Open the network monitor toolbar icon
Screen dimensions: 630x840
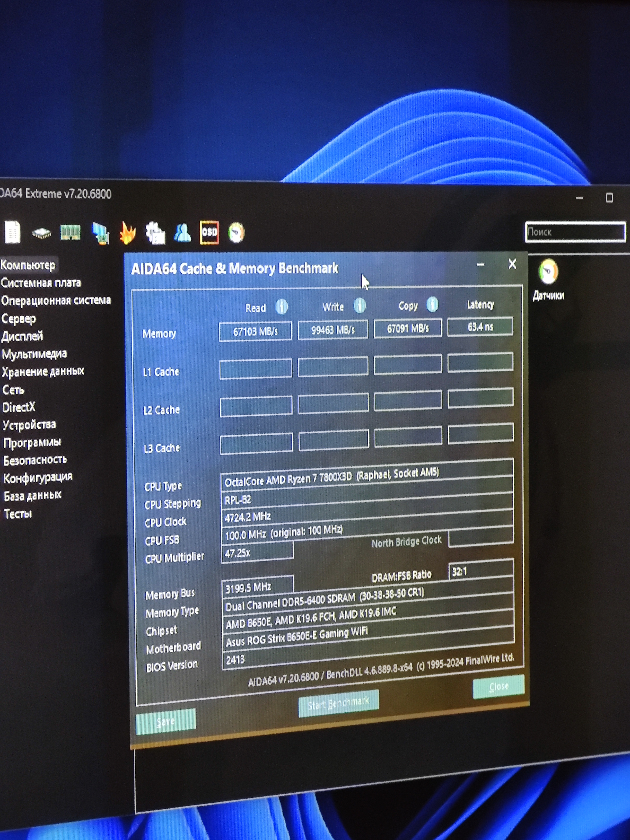101,233
